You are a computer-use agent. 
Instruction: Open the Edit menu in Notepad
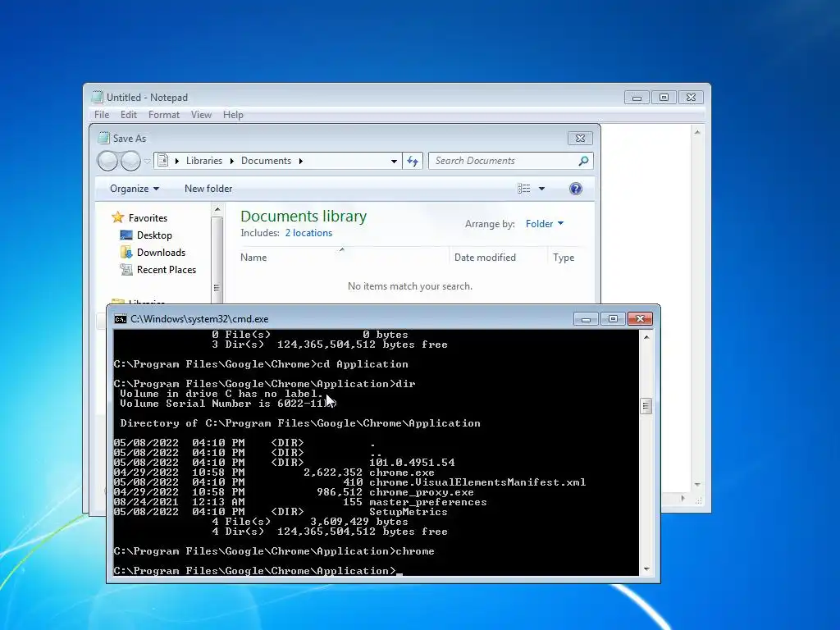(129, 115)
